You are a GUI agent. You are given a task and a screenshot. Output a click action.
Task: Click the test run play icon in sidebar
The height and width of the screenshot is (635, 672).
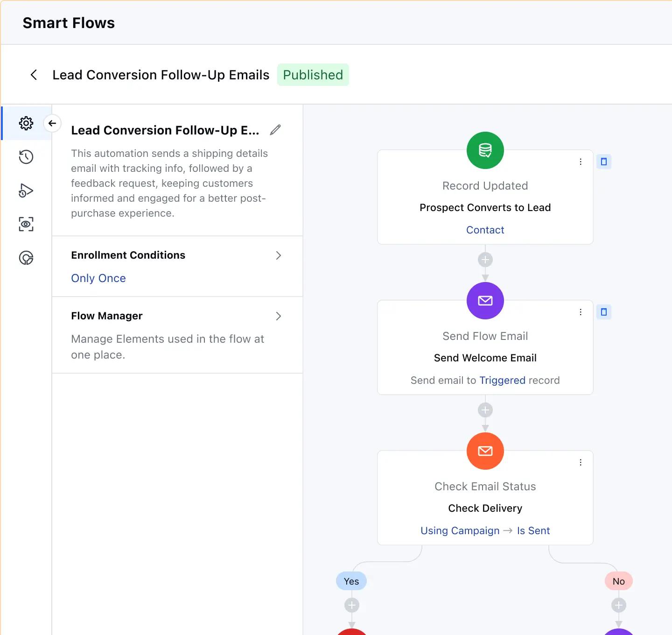pyautogui.click(x=26, y=190)
